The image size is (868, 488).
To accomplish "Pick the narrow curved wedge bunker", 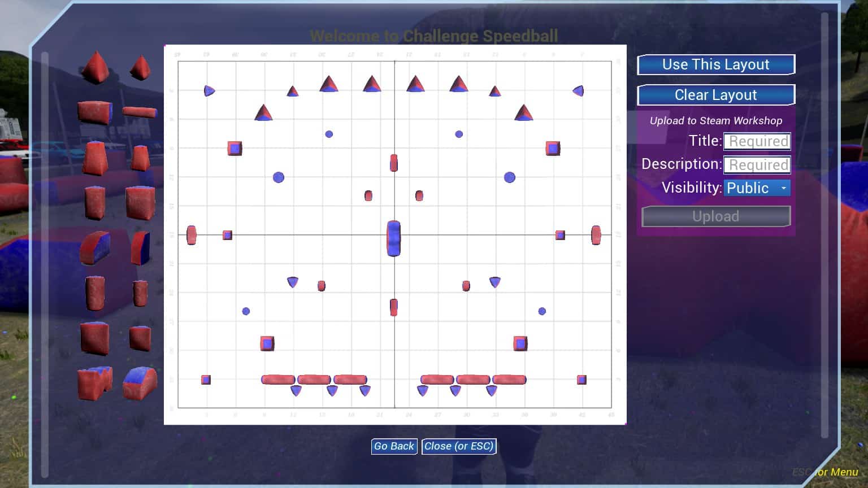I will [x=140, y=248].
